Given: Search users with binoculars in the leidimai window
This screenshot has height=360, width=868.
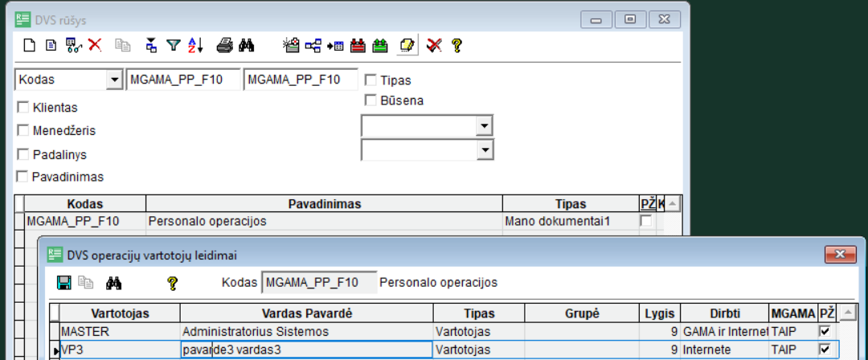Looking at the screenshot, I should tap(114, 283).
